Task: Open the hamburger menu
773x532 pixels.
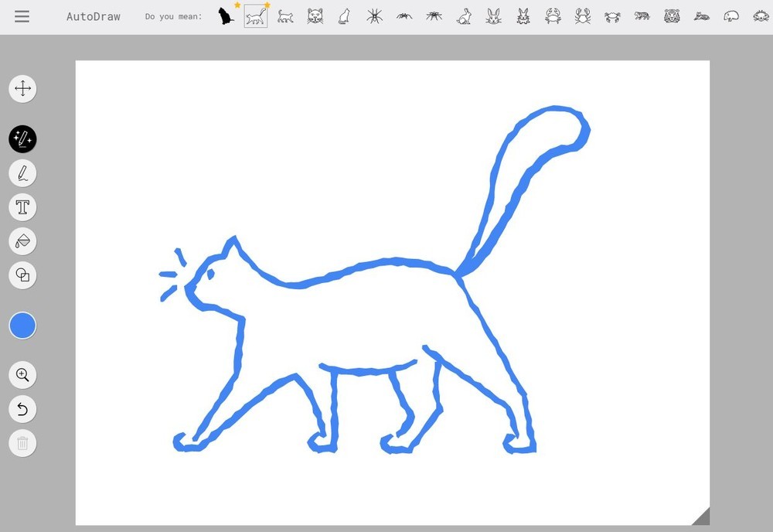Action: pyautogui.click(x=22, y=16)
